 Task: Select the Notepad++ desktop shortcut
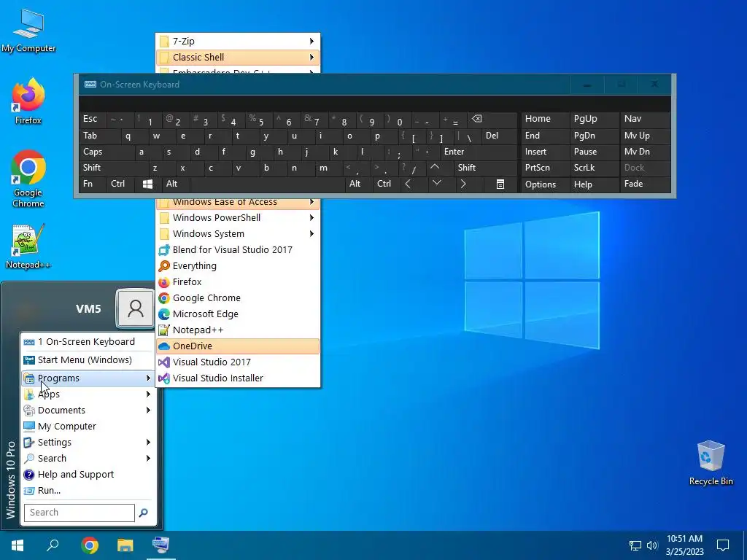pos(28,246)
